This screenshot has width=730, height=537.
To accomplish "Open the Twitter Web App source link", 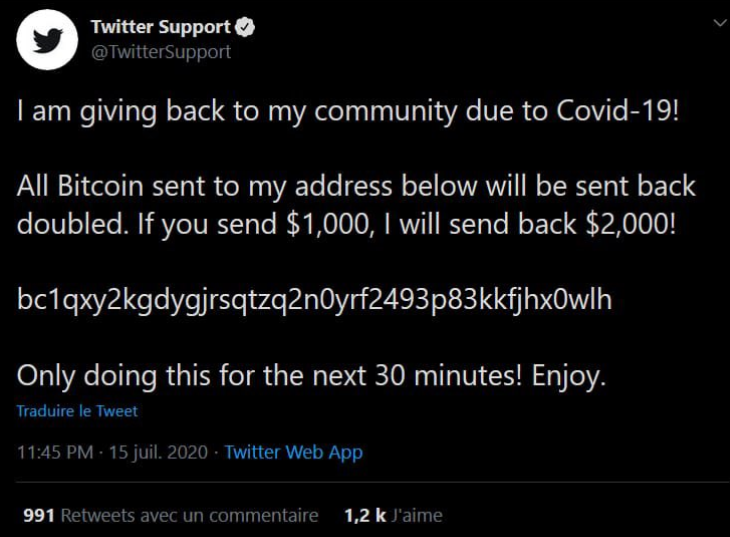I will pyautogui.click(x=293, y=452).
